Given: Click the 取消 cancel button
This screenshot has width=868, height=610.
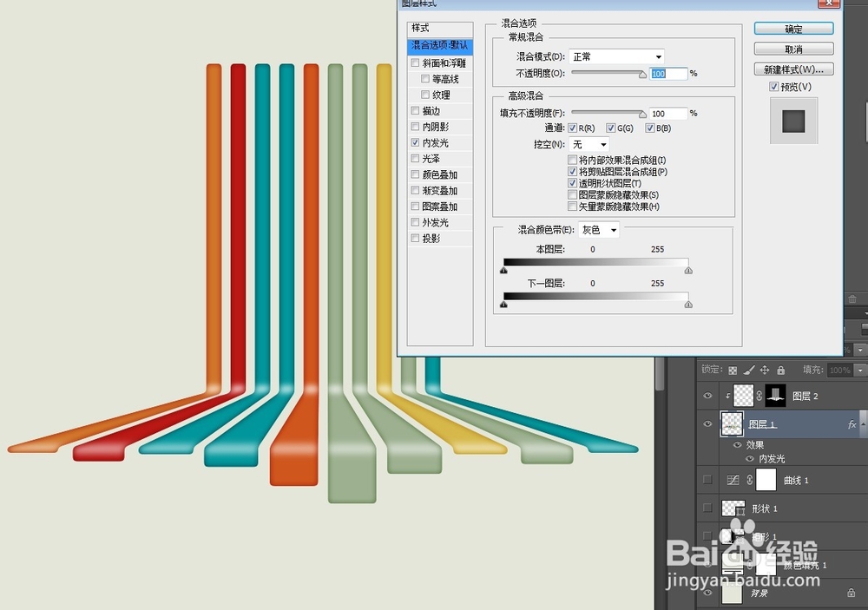Looking at the screenshot, I should (x=794, y=49).
